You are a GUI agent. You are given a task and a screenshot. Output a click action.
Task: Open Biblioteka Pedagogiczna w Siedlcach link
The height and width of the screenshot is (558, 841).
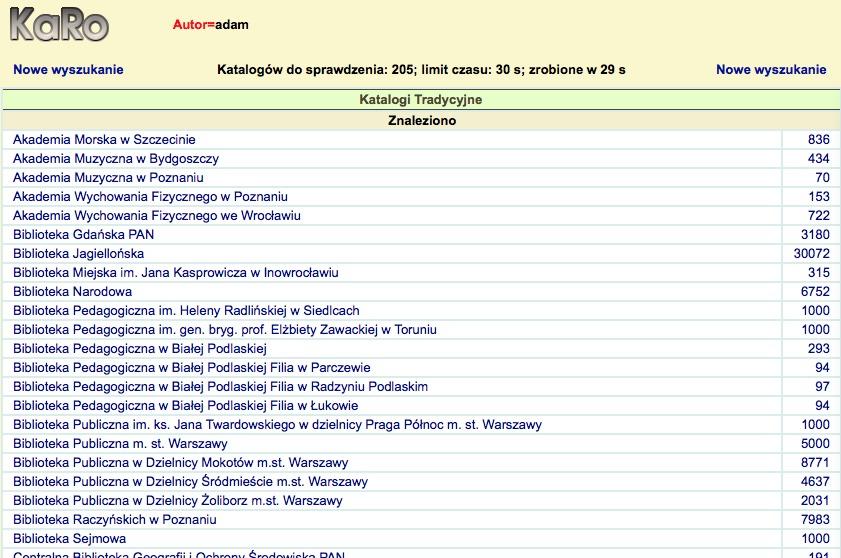point(186,311)
